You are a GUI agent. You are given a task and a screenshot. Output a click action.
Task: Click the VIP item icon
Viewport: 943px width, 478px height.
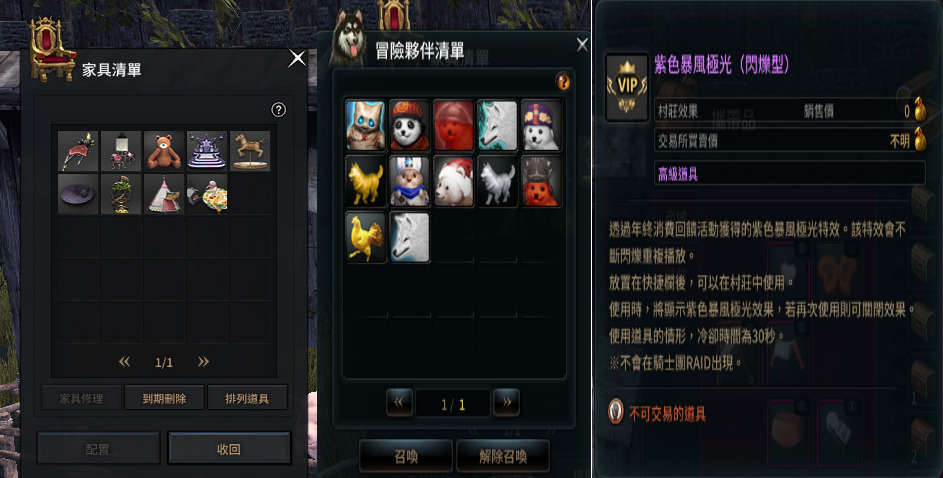click(x=627, y=88)
